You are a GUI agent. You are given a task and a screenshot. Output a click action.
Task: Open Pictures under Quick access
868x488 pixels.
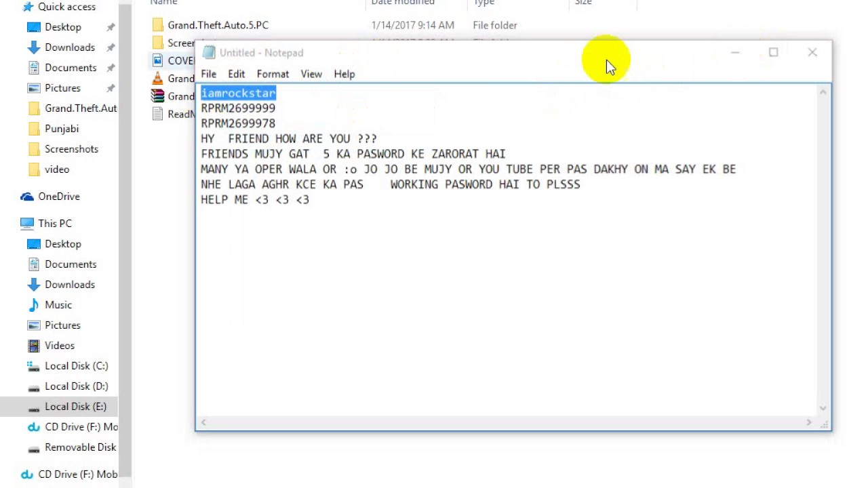pos(62,88)
